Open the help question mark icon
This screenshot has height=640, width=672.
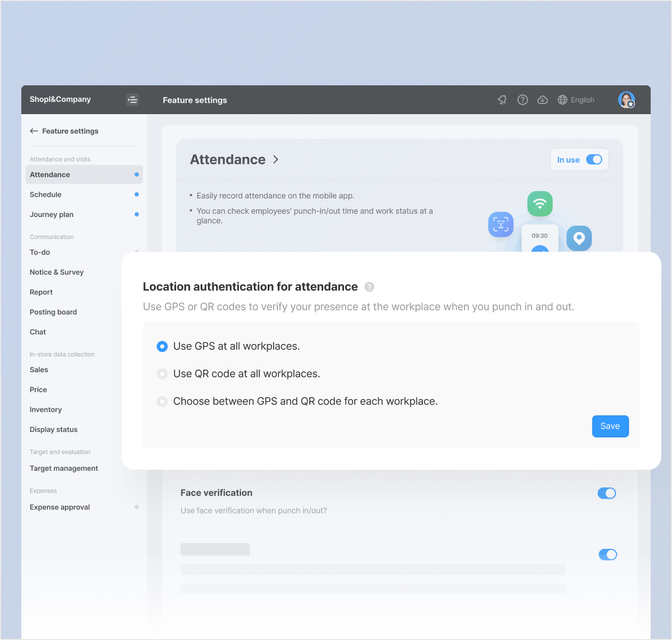click(x=523, y=100)
